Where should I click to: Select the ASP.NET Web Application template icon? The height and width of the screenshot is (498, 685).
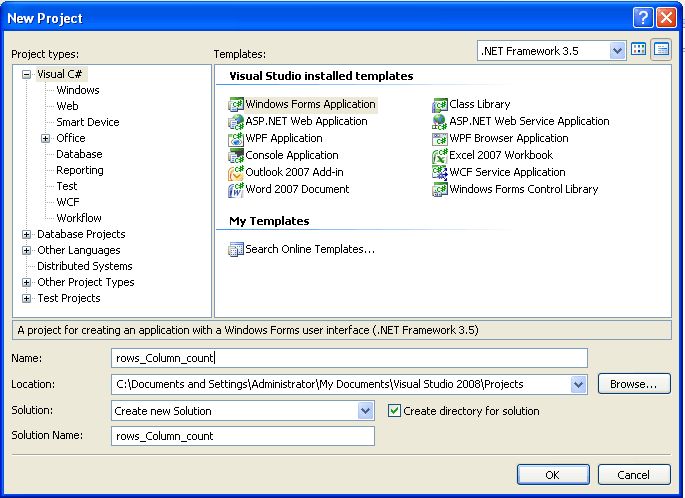[x=236, y=121]
